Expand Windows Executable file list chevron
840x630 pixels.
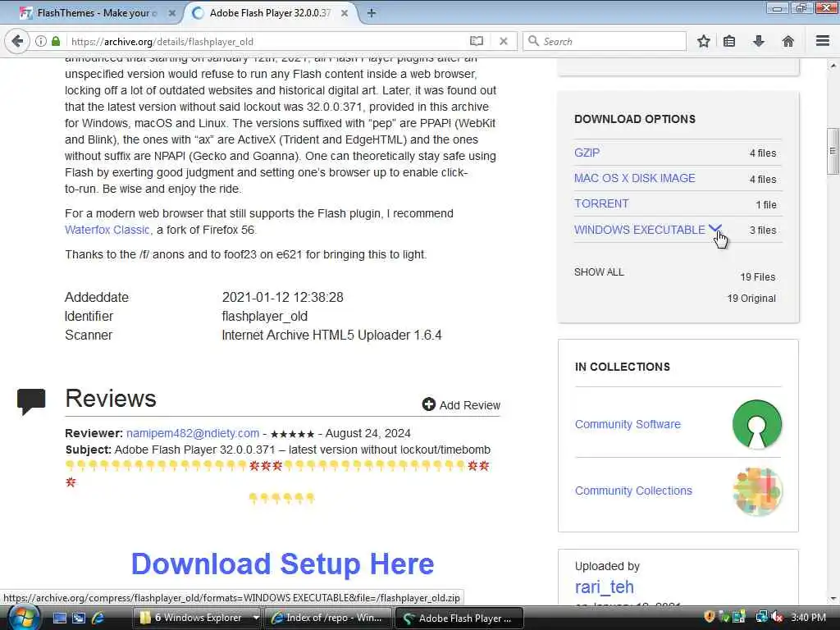pyautogui.click(x=715, y=229)
